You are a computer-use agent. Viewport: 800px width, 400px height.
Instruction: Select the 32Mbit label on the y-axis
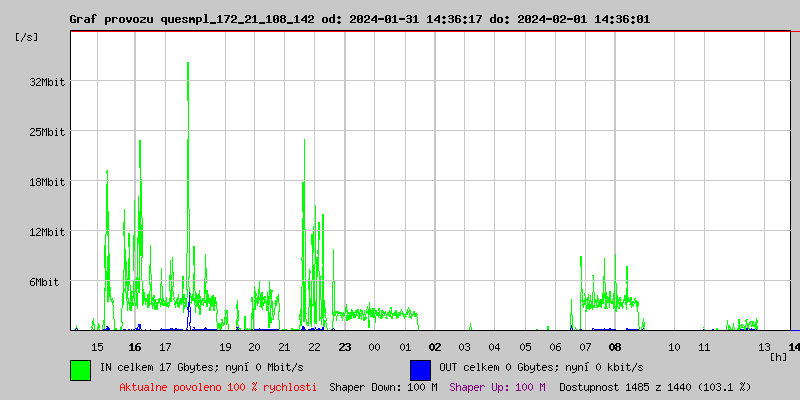(47, 82)
